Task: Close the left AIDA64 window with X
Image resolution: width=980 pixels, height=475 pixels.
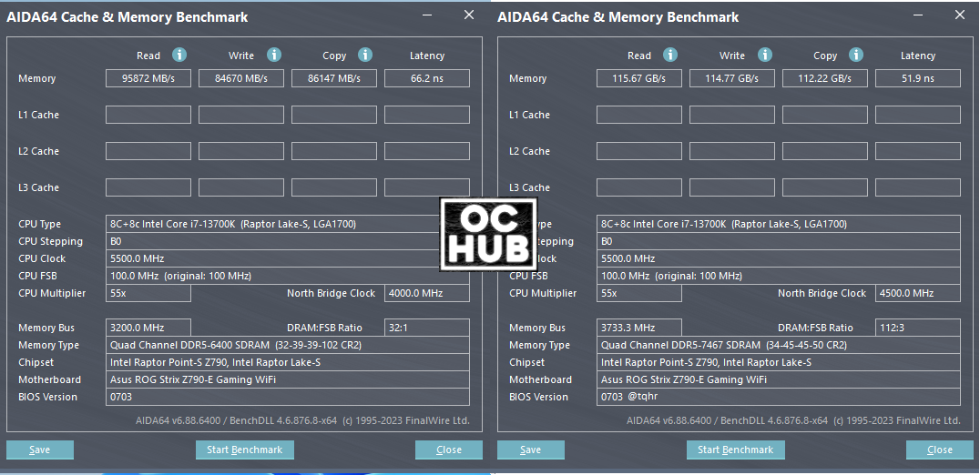Action: pos(469,15)
